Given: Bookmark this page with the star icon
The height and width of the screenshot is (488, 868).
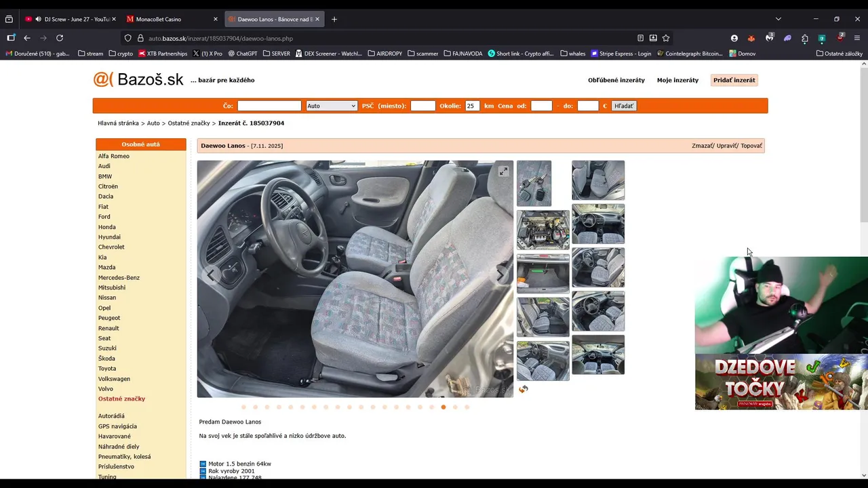Looking at the screenshot, I should (x=666, y=38).
